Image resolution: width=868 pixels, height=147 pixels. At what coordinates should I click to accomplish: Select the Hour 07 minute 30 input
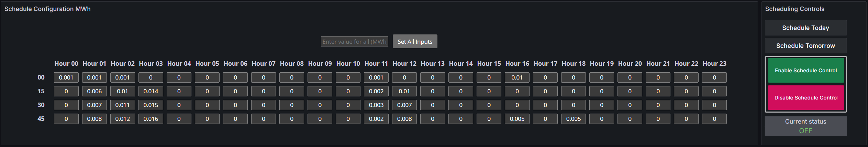pyautogui.click(x=264, y=105)
